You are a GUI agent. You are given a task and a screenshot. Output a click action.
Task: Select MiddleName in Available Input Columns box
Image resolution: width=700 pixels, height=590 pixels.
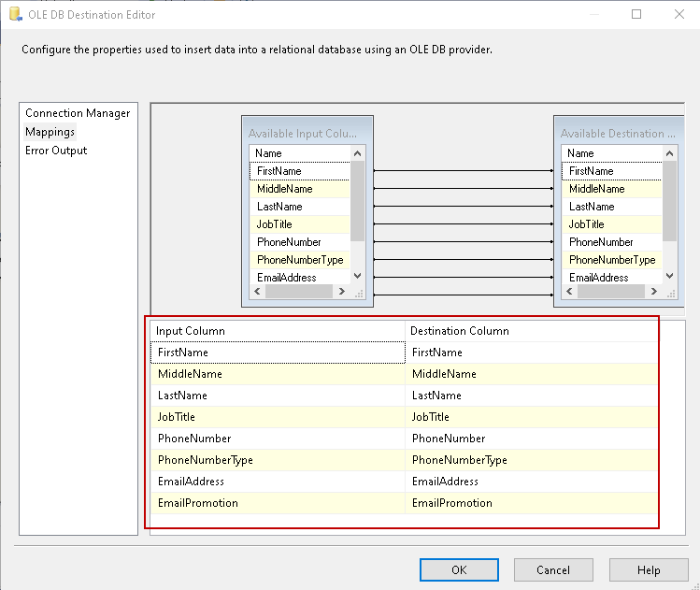point(284,189)
